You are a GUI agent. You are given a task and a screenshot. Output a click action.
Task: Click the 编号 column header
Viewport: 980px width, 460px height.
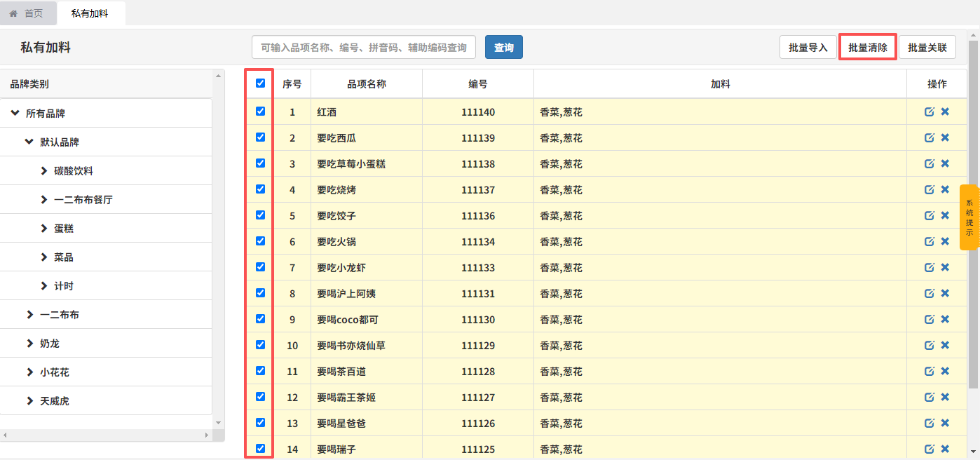tap(478, 83)
